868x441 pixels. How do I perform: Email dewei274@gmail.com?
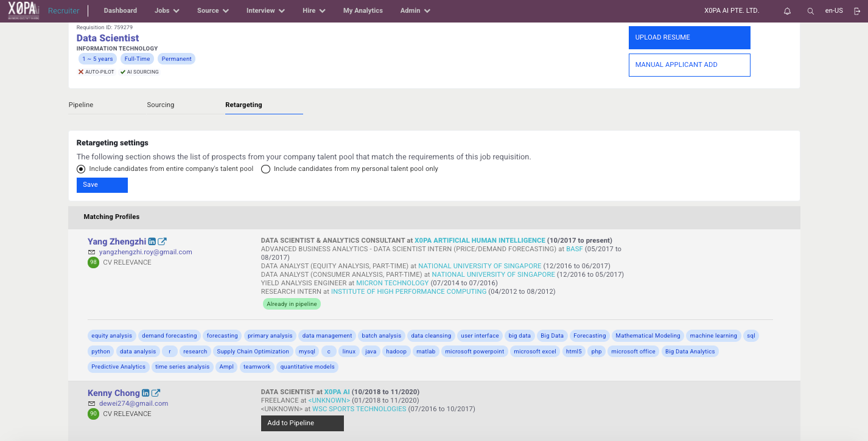click(133, 403)
